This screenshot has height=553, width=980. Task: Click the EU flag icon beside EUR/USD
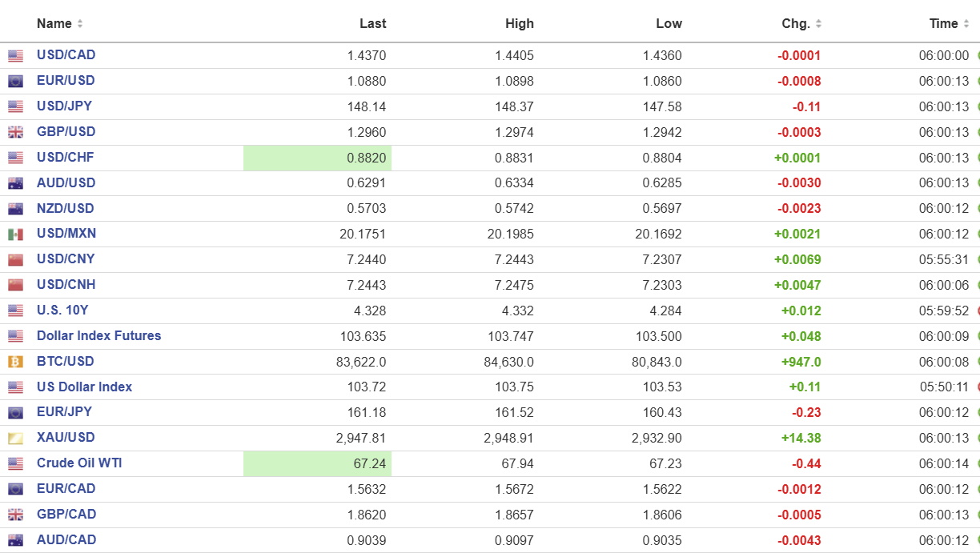(15, 81)
